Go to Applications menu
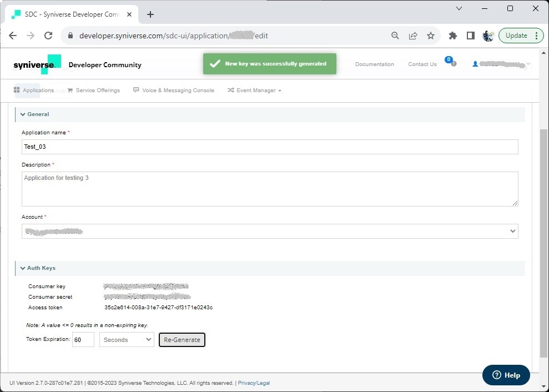549x392 pixels. pyautogui.click(x=34, y=91)
